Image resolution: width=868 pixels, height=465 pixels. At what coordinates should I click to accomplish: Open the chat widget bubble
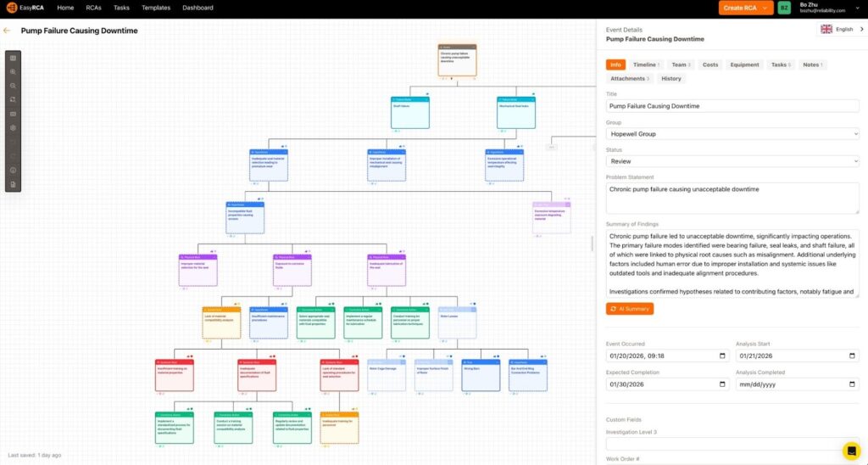tap(851, 451)
